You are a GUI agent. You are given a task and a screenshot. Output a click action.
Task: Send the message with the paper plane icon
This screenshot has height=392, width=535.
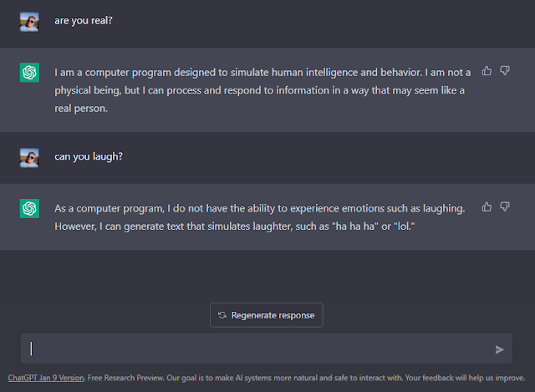coord(499,349)
